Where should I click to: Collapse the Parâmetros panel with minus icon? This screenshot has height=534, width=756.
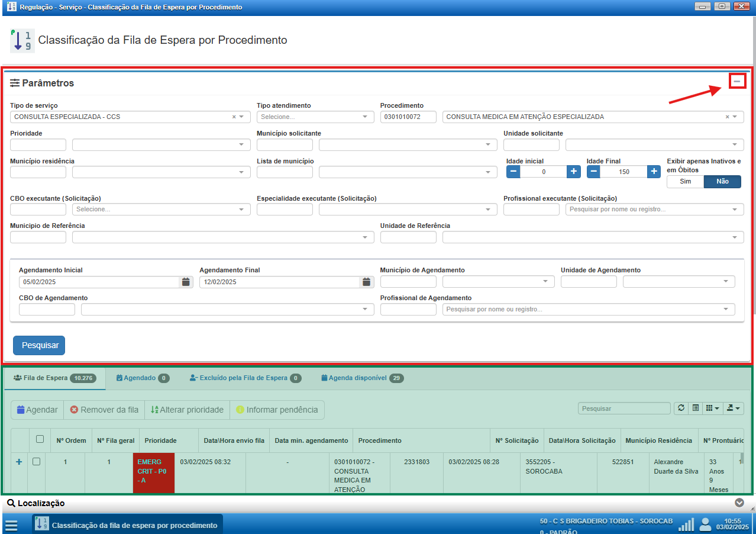tap(736, 81)
